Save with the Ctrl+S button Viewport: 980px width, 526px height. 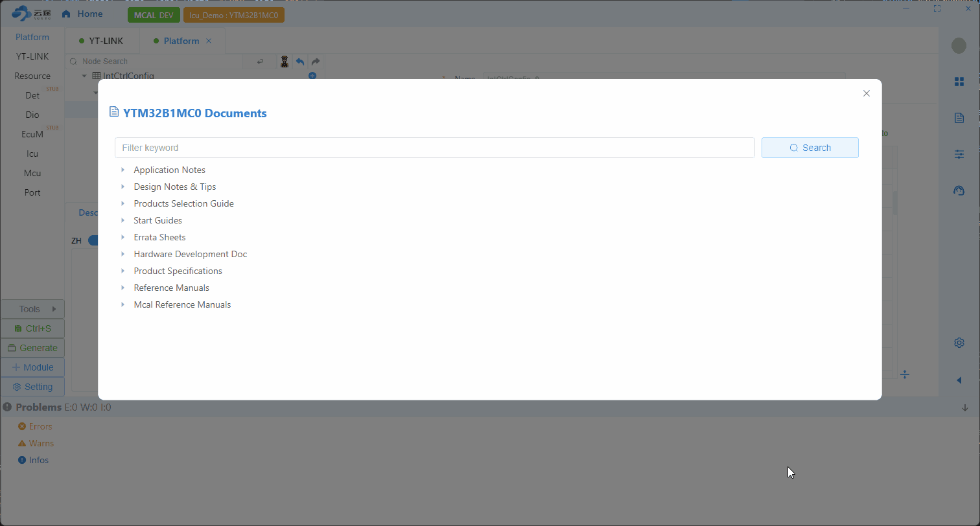(x=32, y=328)
